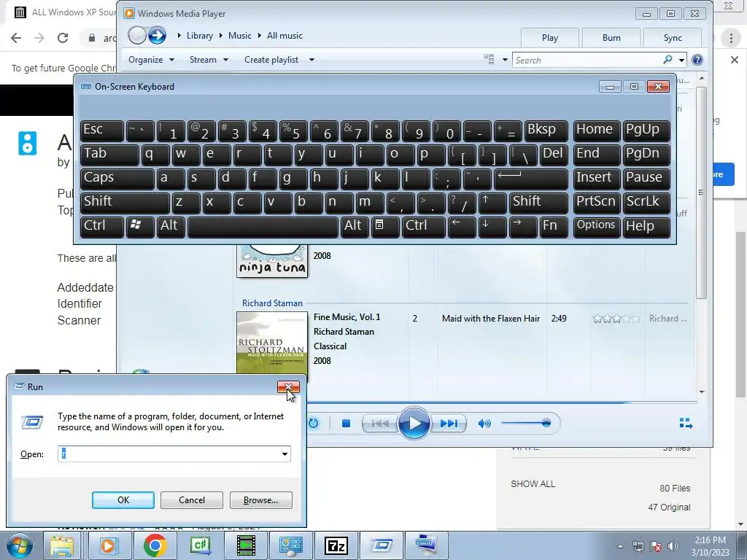Open 7-Zip from the taskbar
Viewport: 747px width, 560px height.
tap(336, 545)
